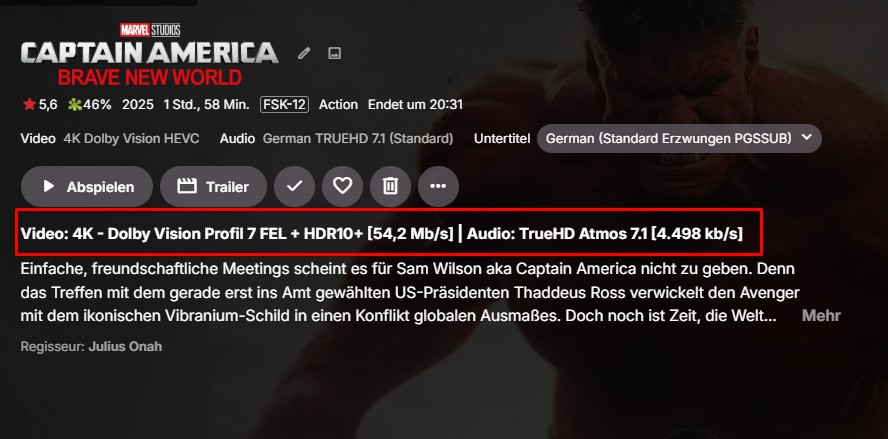
Task: Click the red star rating 5,6
Action: (x=40, y=105)
